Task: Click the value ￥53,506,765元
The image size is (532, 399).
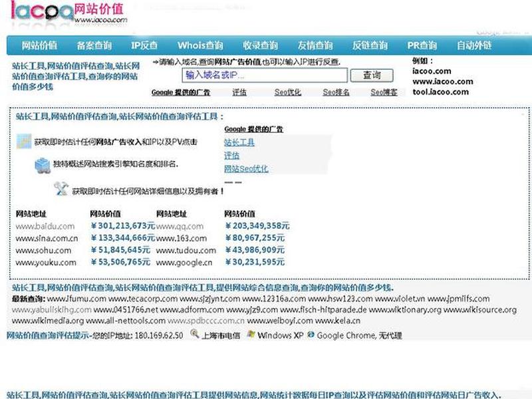Action: (120, 262)
